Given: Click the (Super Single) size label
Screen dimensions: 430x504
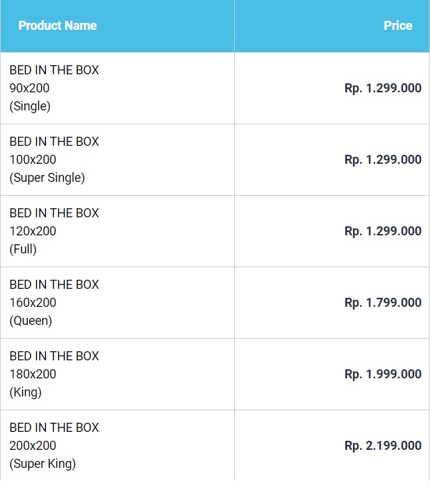Looking at the screenshot, I should pos(47,178).
